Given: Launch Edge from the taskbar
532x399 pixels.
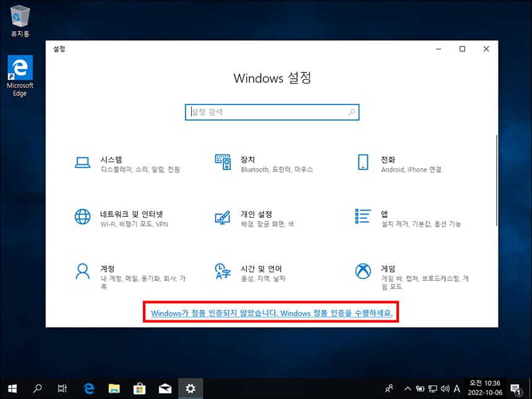Looking at the screenshot, I should click(x=89, y=388).
